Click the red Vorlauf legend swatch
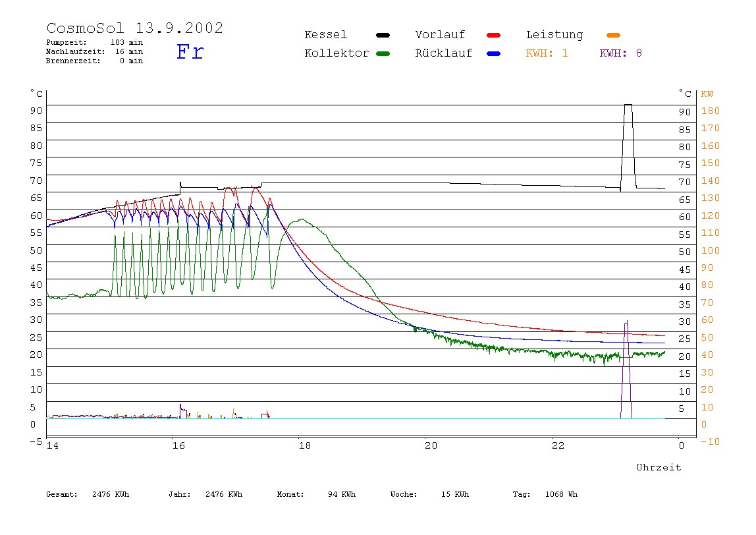Screen dimensions: 756x535 pos(494,35)
